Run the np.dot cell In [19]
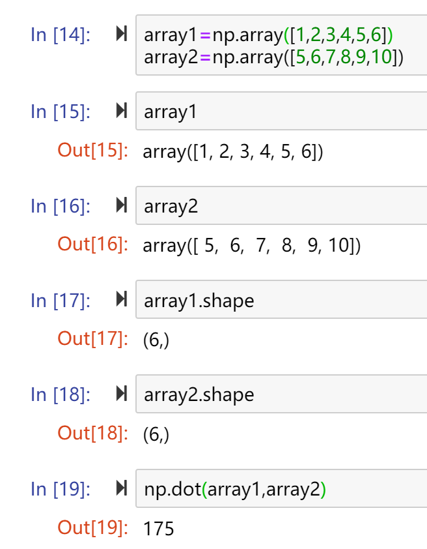The image size is (427, 549). (x=121, y=488)
